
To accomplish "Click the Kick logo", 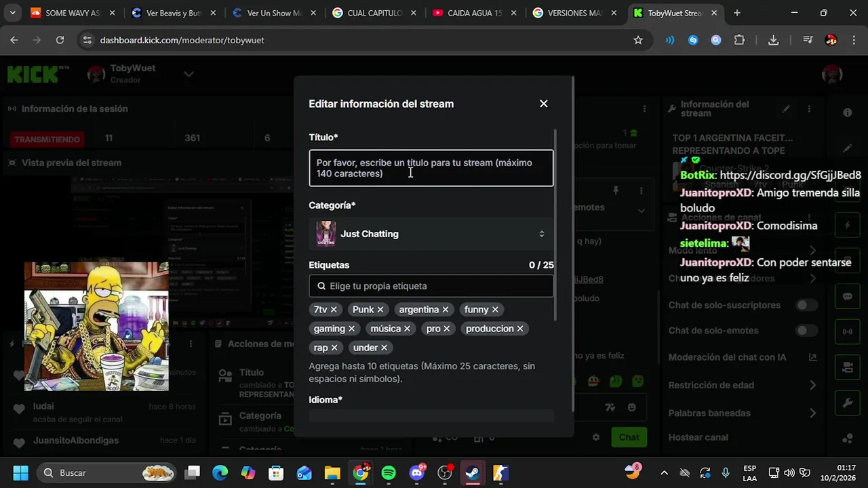I will 39,74.
